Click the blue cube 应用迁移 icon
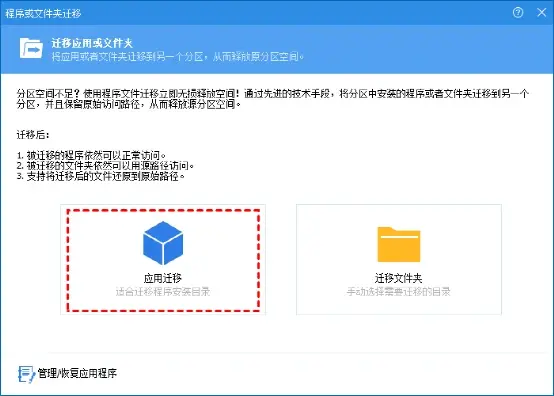The width and height of the screenshot is (554, 396). 163,243
